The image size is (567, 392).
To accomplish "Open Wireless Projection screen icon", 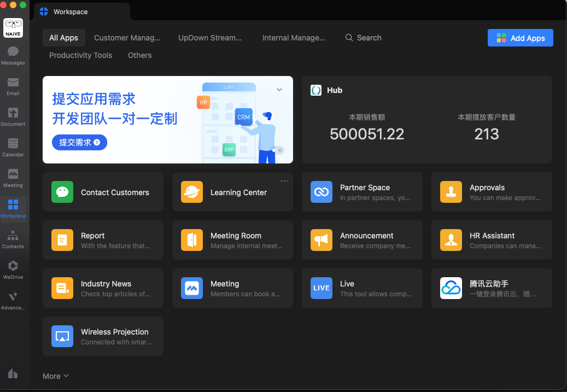I will tap(62, 336).
